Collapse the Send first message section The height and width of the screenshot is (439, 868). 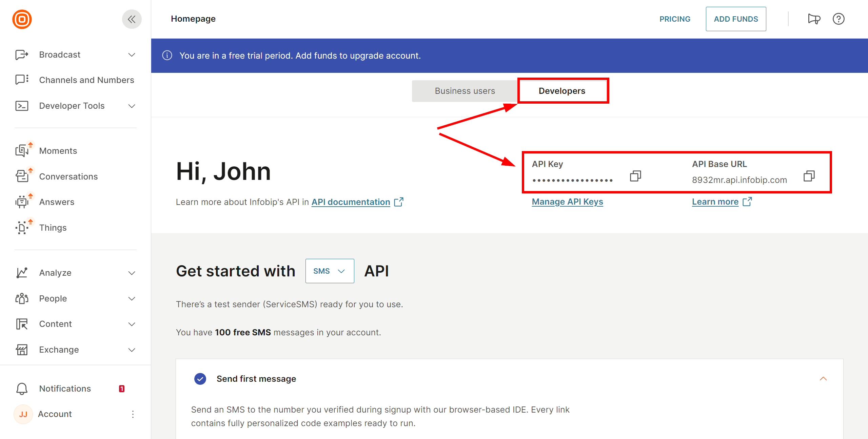(823, 379)
